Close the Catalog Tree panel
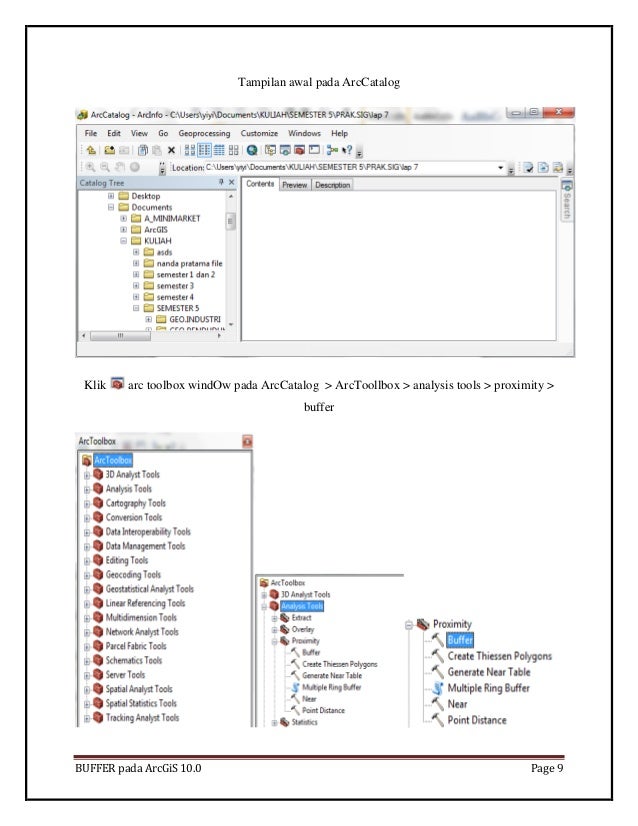This screenshot has height=826, width=638. 231,182
